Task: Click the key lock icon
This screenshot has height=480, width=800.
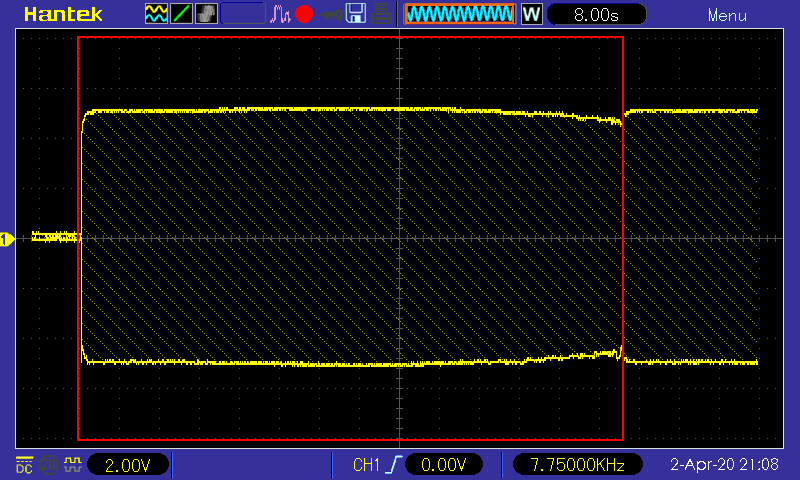Action: pyautogui.click(x=331, y=15)
